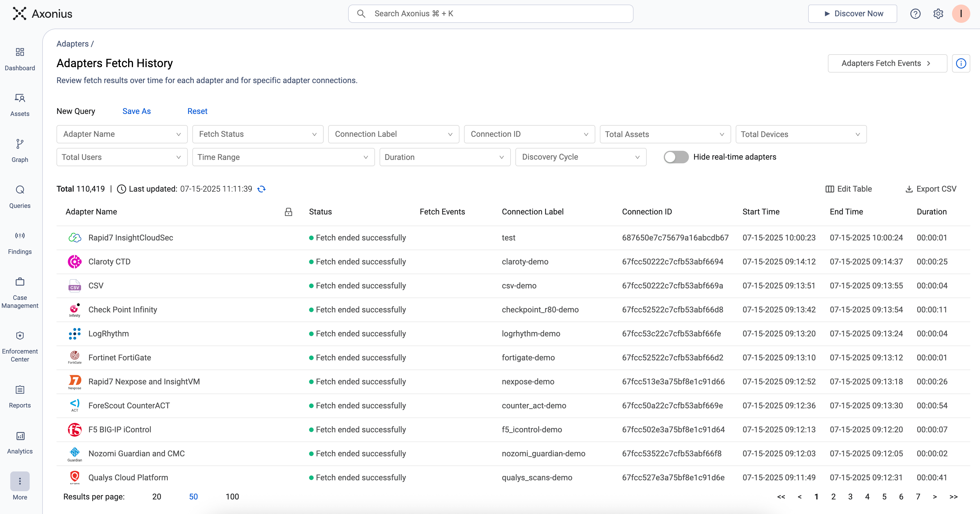
Task: Click the ForeScout CounterACT row name
Action: click(129, 406)
